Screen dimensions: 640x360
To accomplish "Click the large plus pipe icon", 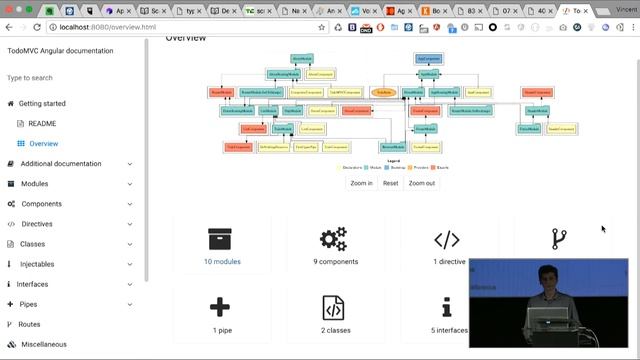I will point(220,307).
